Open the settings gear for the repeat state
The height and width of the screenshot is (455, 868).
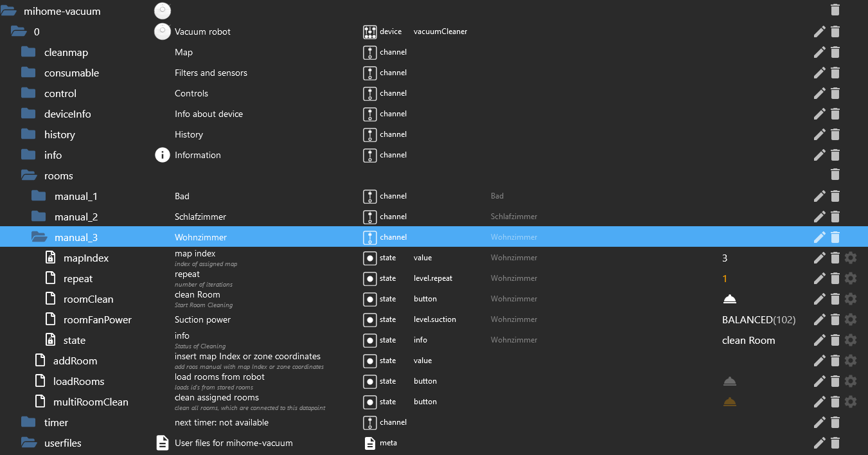click(851, 278)
